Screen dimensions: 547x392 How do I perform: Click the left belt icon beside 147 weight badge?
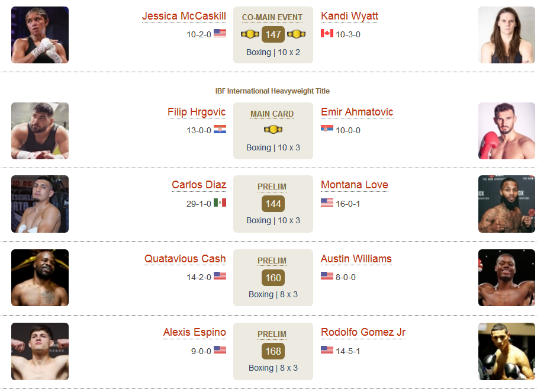250,34
